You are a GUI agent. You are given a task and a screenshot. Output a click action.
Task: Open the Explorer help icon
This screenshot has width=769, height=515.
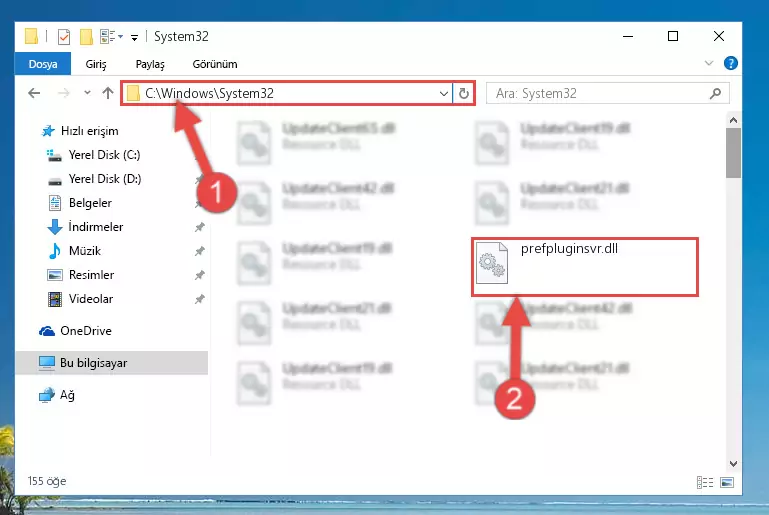coord(731,63)
